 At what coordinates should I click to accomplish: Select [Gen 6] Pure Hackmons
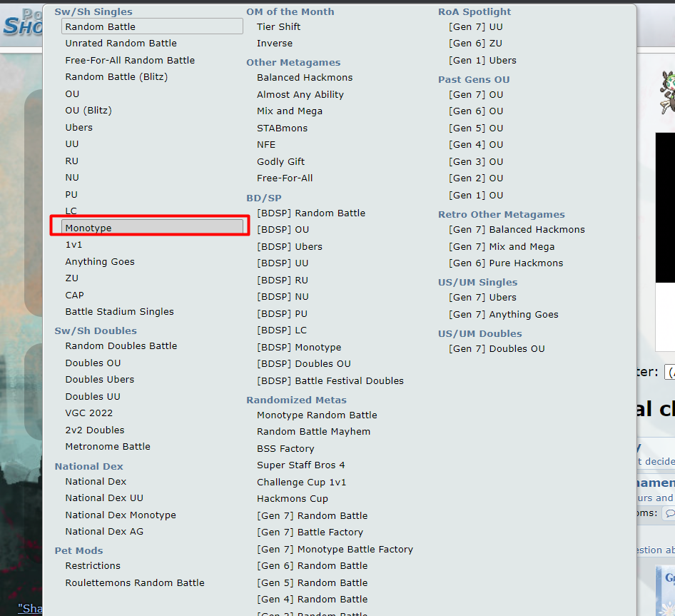(x=506, y=263)
